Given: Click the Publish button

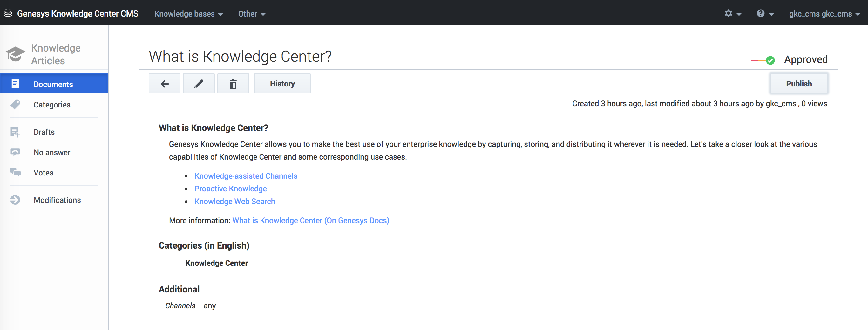Looking at the screenshot, I should tap(799, 84).
